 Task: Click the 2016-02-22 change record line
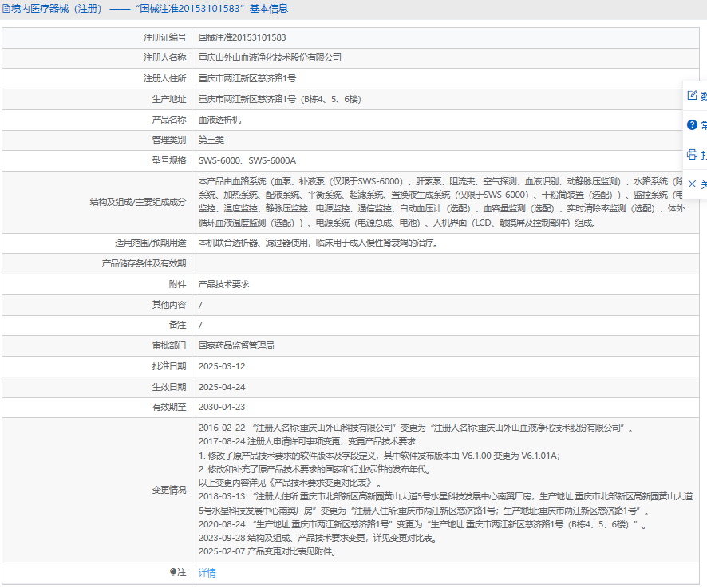[416, 428]
